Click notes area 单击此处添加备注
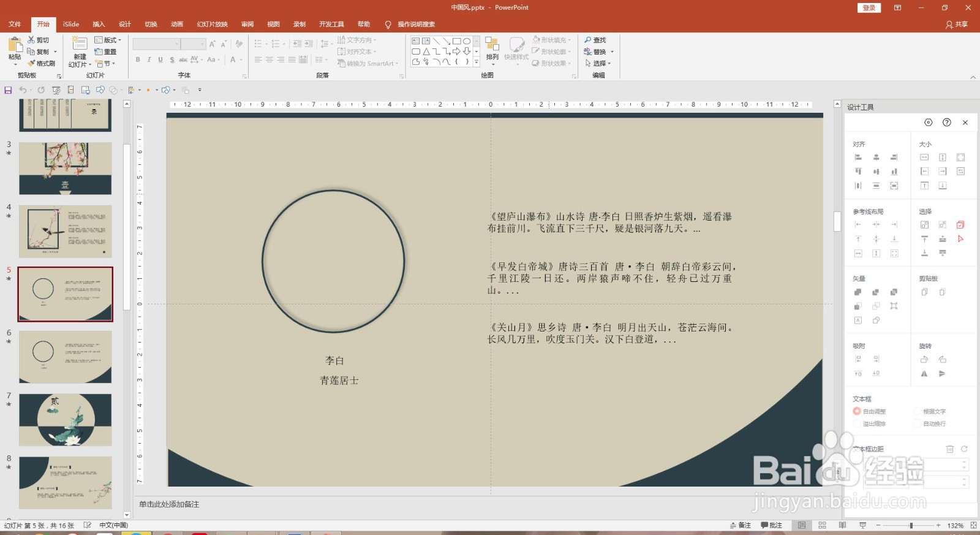Image resolution: width=980 pixels, height=535 pixels. click(x=169, y=504)
